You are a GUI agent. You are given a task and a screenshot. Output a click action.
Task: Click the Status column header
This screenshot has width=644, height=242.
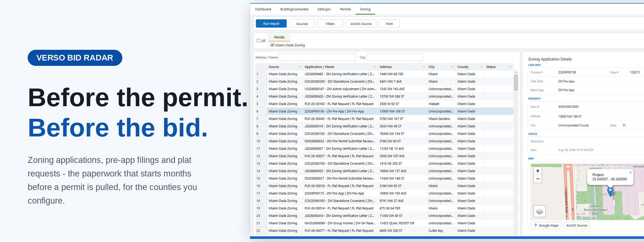pos(499,67)
